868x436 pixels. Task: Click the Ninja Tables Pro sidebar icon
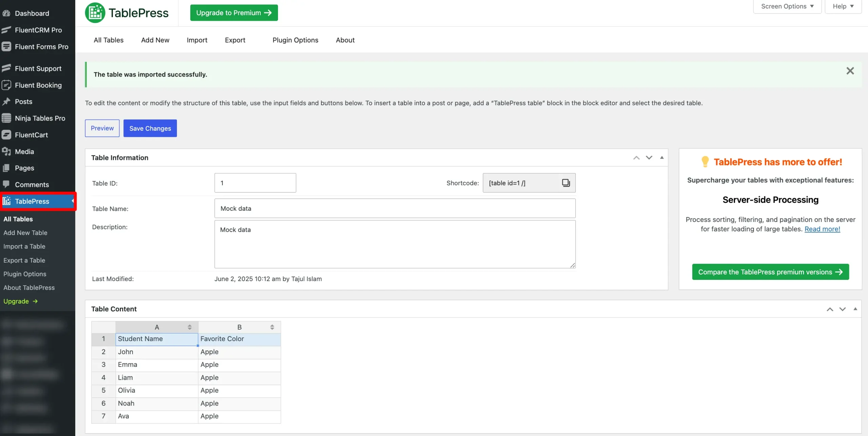click(x=6, y=118)
